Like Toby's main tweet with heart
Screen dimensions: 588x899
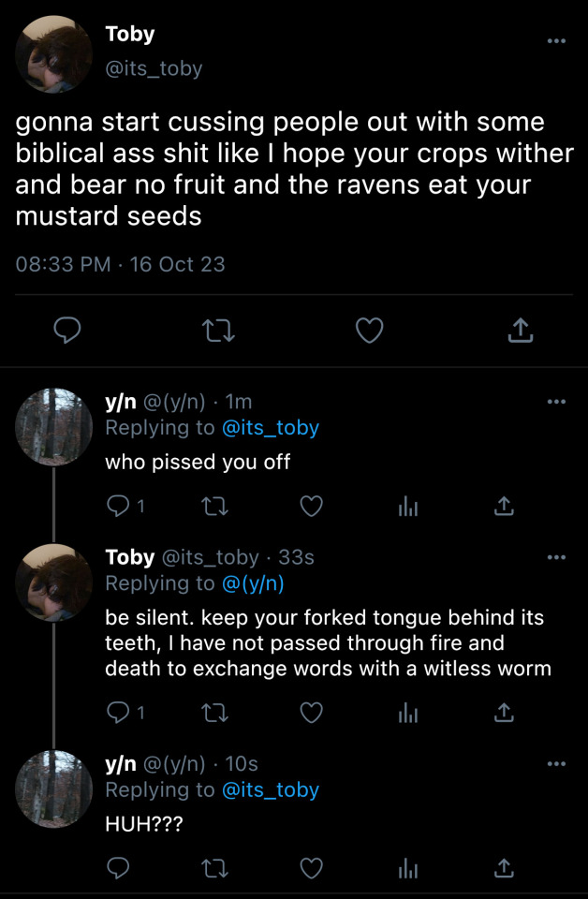(371, 331)
